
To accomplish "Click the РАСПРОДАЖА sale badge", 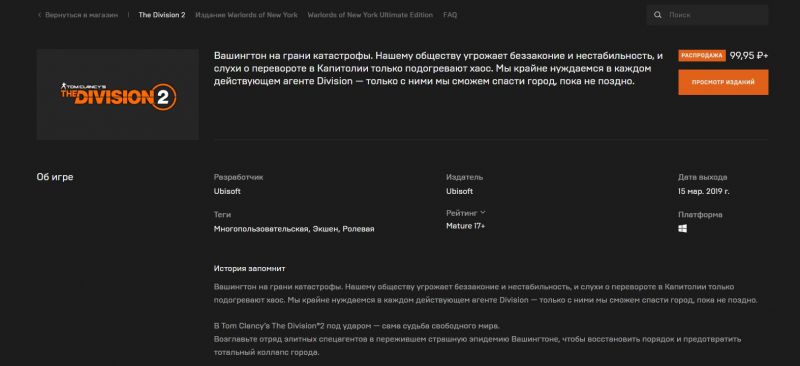I will (x=702, y=56).
